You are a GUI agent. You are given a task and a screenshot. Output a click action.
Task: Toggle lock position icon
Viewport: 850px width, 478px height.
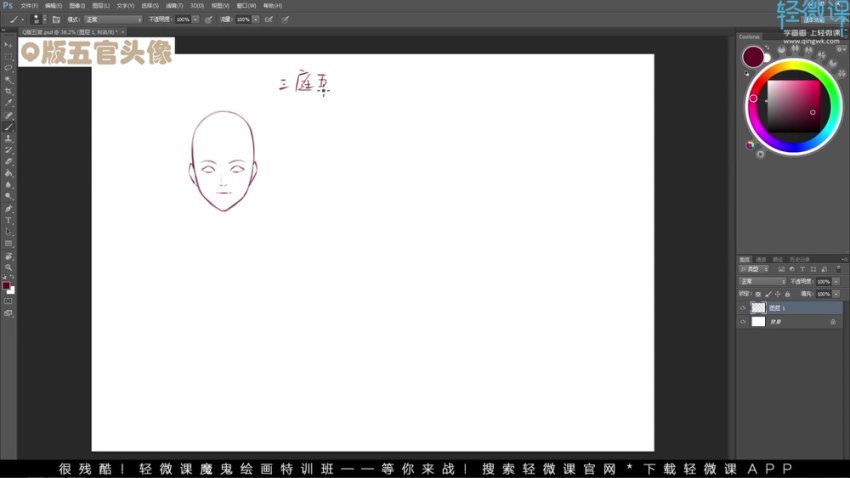pyautogui.click(x=777, y=294)
